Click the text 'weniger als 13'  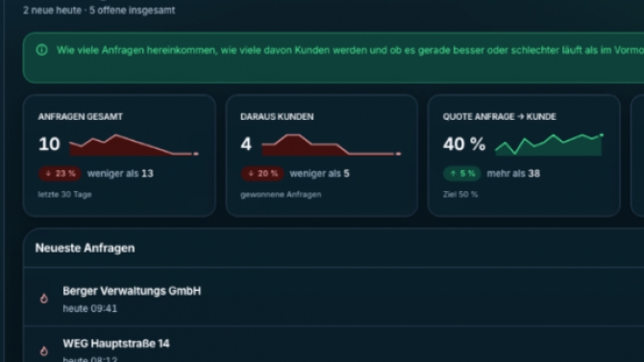120,174
